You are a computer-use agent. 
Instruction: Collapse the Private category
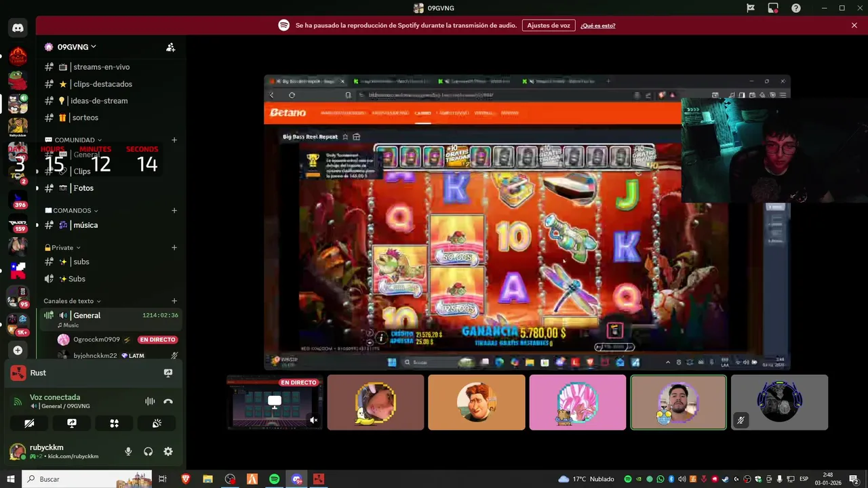pos(62,247)
